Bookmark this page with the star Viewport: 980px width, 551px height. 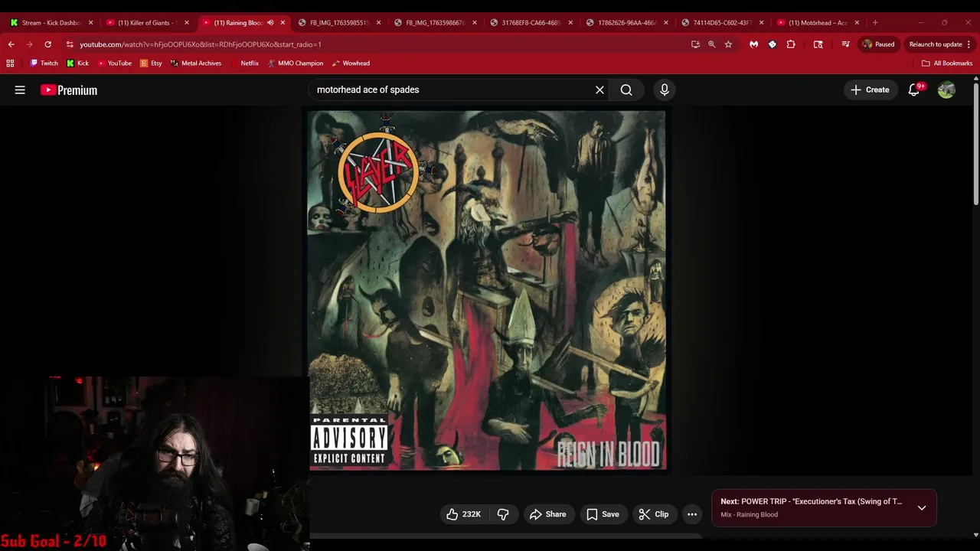[x=728, y=44]
